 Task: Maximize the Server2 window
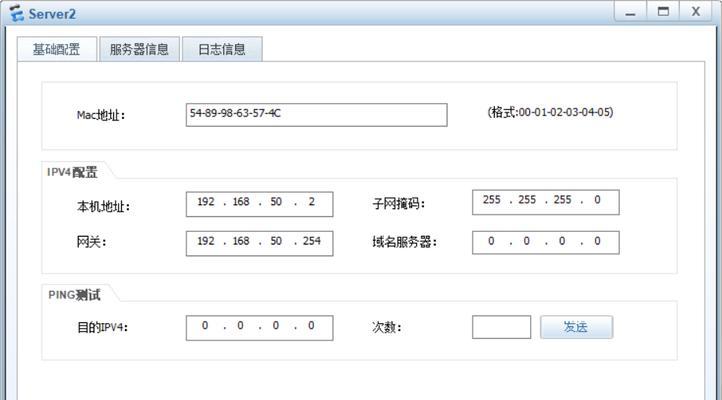click(x=663, y=12)
